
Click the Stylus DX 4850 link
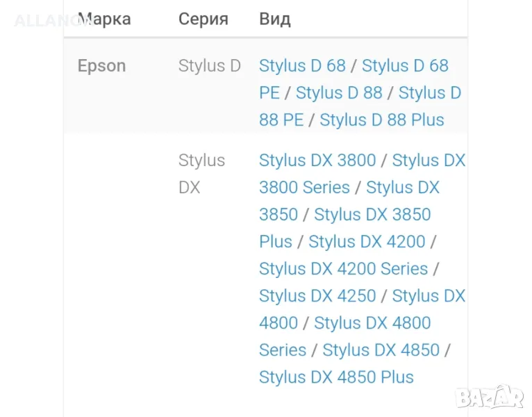[x=381, y=350]
